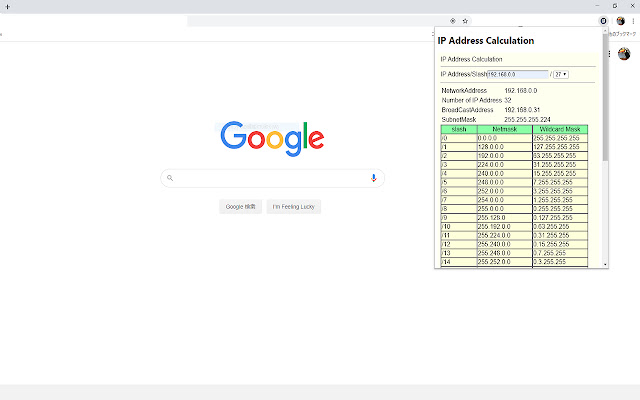Open the Chrome profile avatar in the toolbar
This screenshot has height=400, width=640.
click(621, 21)
